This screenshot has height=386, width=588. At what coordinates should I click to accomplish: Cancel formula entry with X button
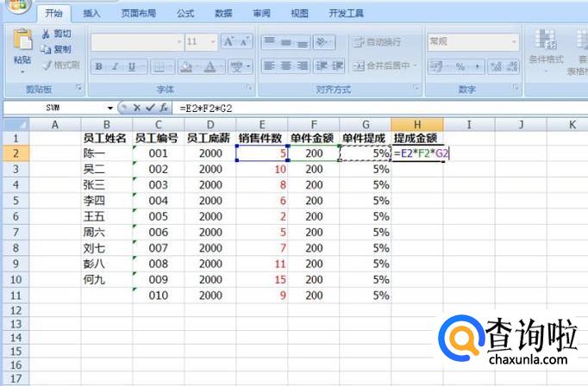[x=137, y=108]
